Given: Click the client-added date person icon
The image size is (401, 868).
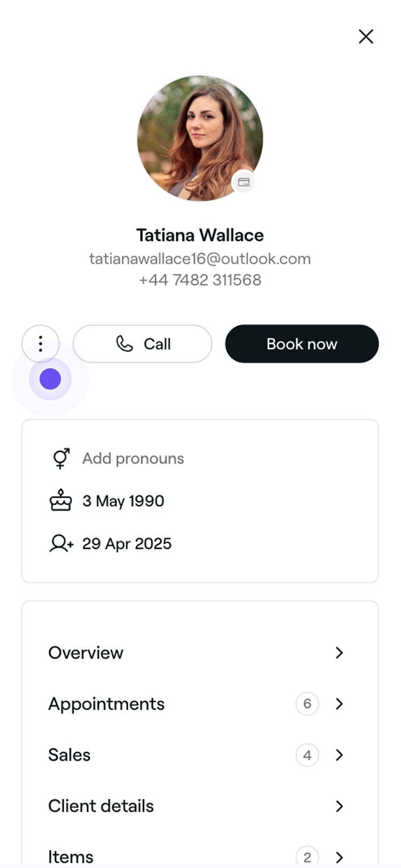Looking at the screenshot, I should click(x=61, y=544).
